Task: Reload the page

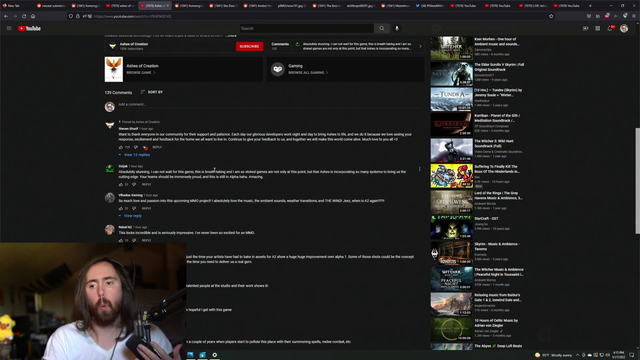Action: click(x=24, y=16)
